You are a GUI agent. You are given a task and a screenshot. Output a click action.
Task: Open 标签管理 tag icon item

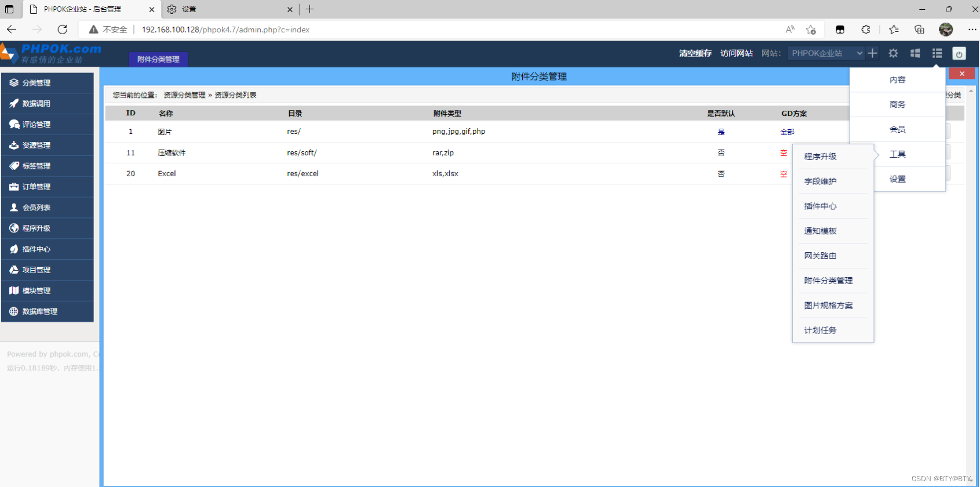[x=47, y=166]
